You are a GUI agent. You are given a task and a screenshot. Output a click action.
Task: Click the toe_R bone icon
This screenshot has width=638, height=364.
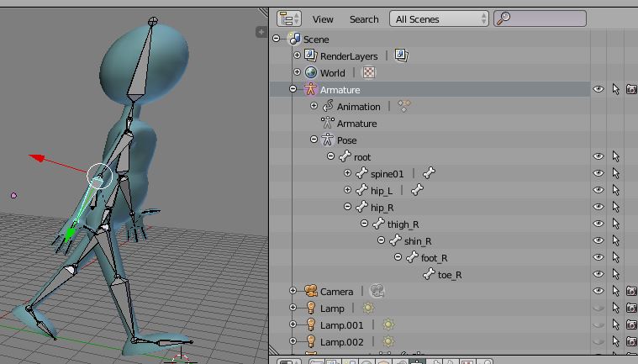[x=429, y=275]
